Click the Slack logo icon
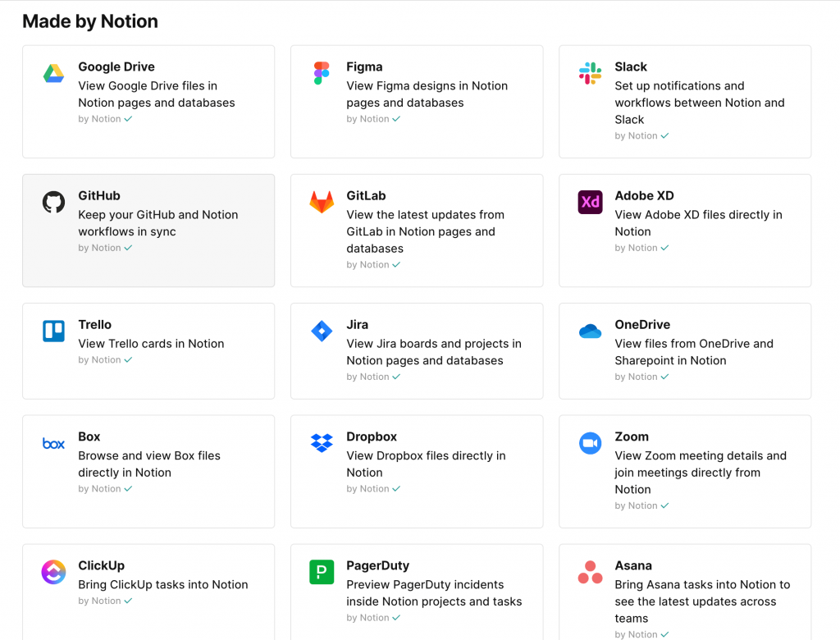 coord(589,74)
